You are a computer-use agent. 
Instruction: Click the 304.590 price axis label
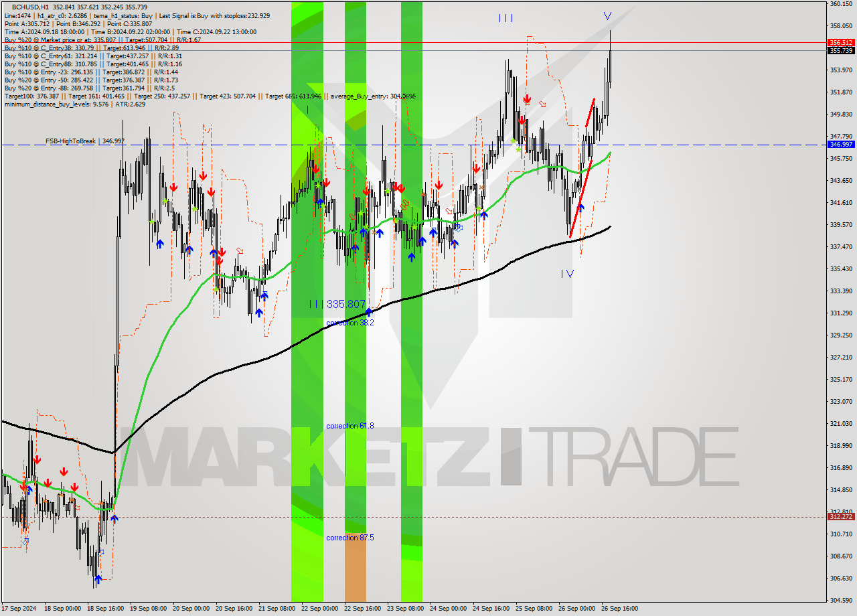[841, 601]
